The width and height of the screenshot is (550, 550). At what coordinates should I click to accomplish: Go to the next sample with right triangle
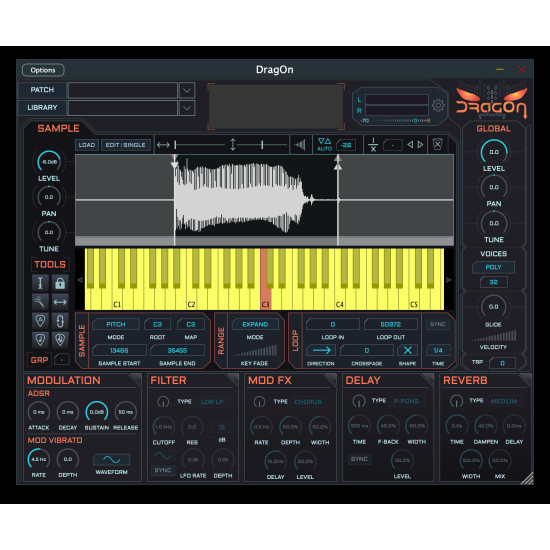(x=420, y=144)
